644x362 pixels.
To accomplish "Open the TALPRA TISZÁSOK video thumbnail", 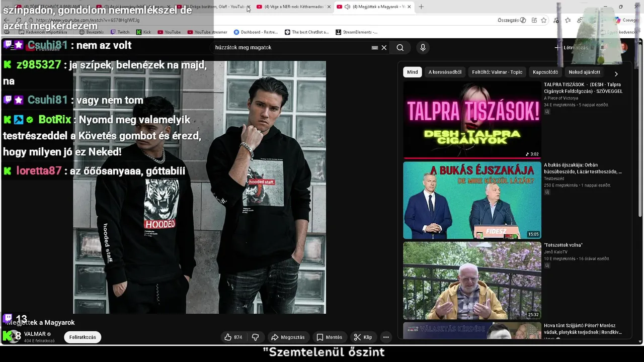I will click(472, 120).
